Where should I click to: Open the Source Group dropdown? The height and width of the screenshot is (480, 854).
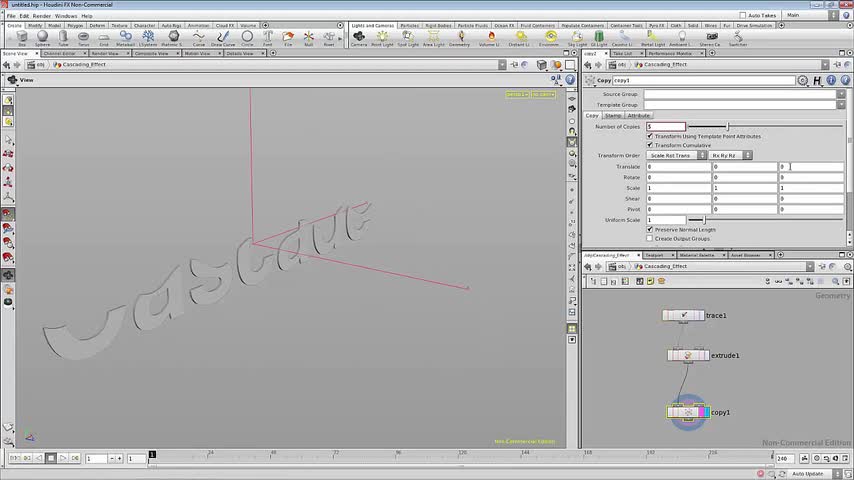click(x=841, y=94)
